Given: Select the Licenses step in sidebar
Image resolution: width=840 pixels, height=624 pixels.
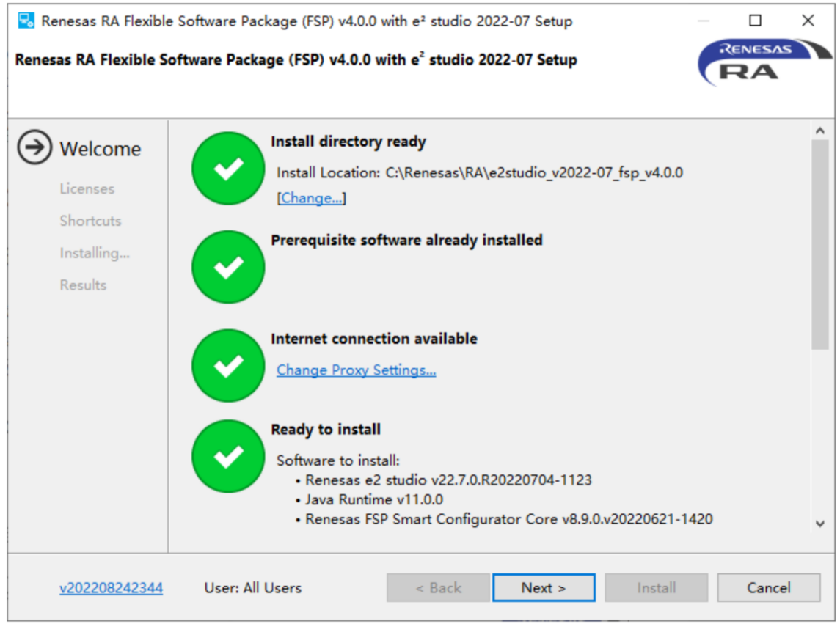Looking at the screenshot, I should coord(87,188).
